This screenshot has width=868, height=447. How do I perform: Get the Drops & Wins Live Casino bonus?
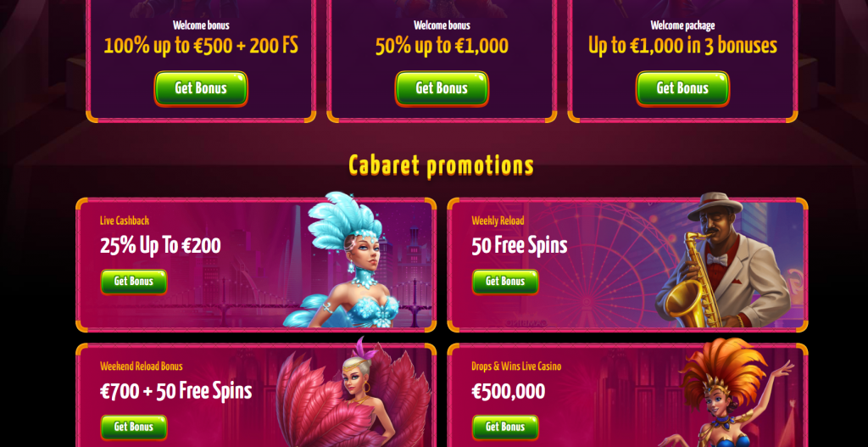(505, 427)
